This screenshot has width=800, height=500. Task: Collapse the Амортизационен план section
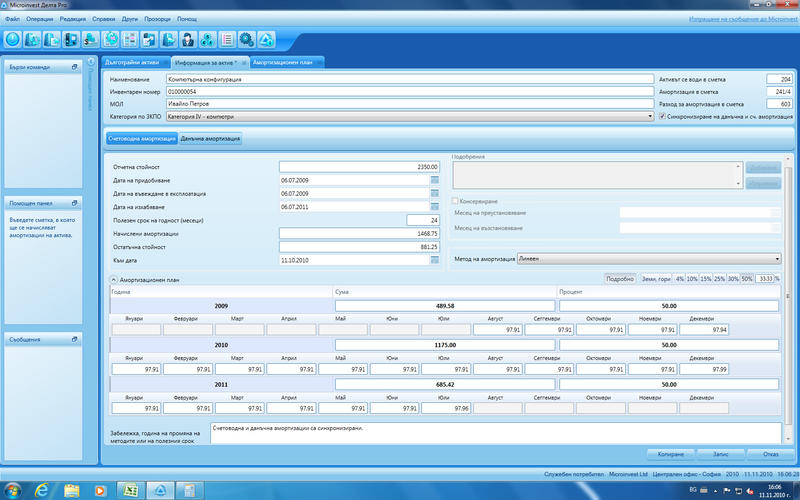point(113,279)
